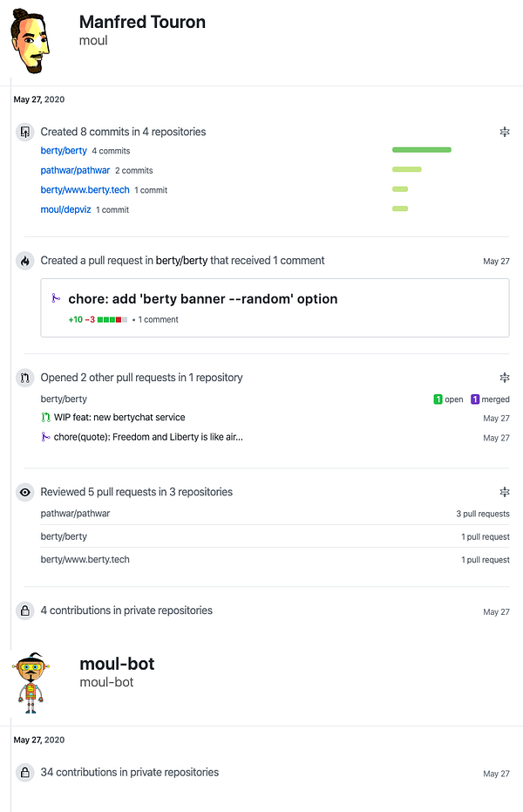Viewport: 523px width, 812px height.
Task: Click the eye icon for reviewed pull requests
Action: tap(24, 493)
